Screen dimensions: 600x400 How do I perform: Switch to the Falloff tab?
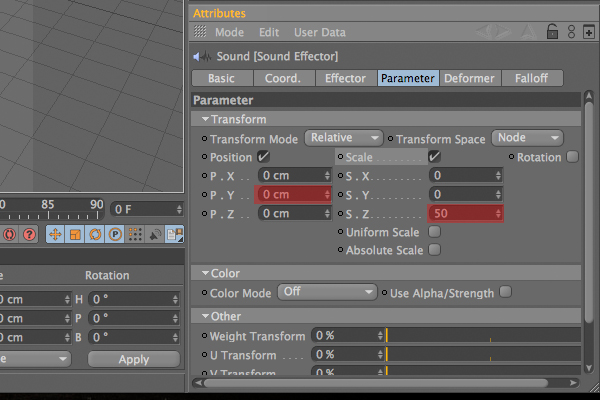(532, 78)
